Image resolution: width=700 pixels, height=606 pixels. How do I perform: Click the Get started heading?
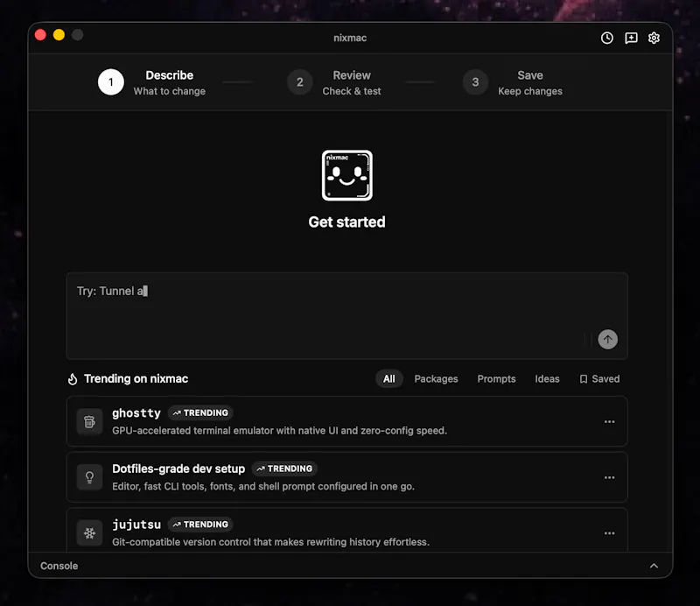coord(346,222)
